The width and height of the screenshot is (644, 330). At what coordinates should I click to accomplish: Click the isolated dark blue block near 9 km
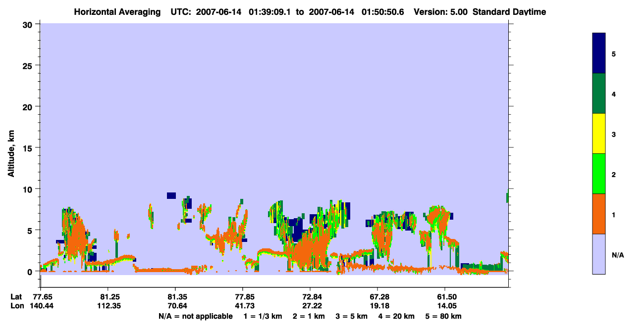pos(171,195)
